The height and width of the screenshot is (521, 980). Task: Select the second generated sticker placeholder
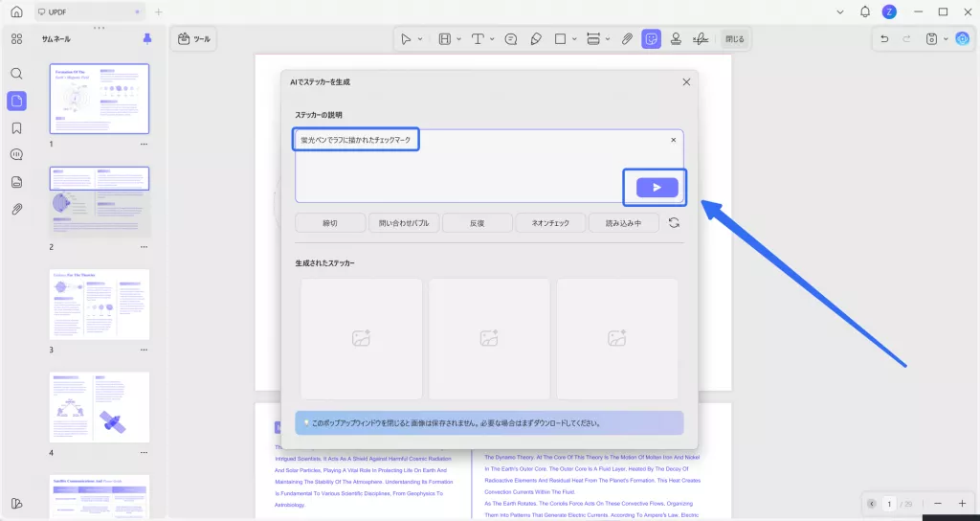(489, 338)
